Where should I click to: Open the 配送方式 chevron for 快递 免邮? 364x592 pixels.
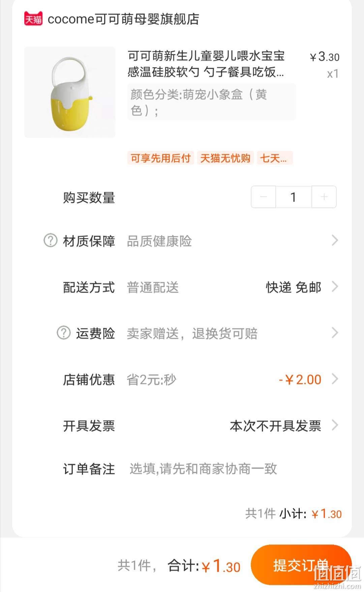click(335, 287)
